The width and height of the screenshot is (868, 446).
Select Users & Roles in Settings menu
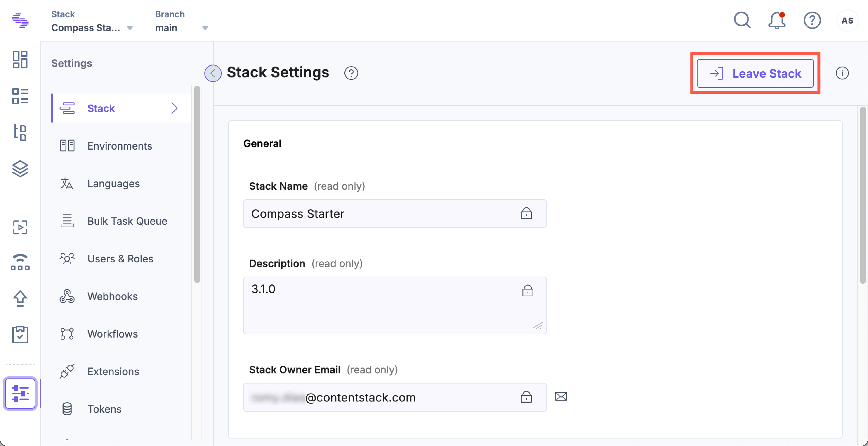pos(122,259)
